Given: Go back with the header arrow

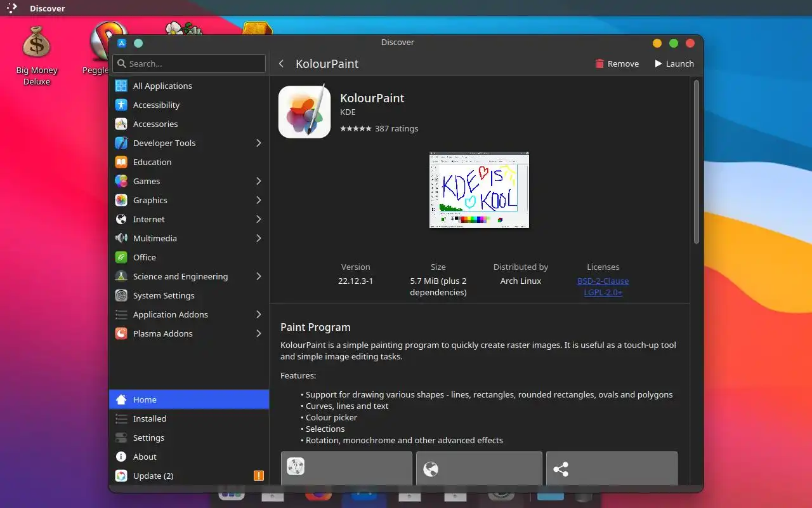Looking at the screenshot, I should tap(281, 63).
